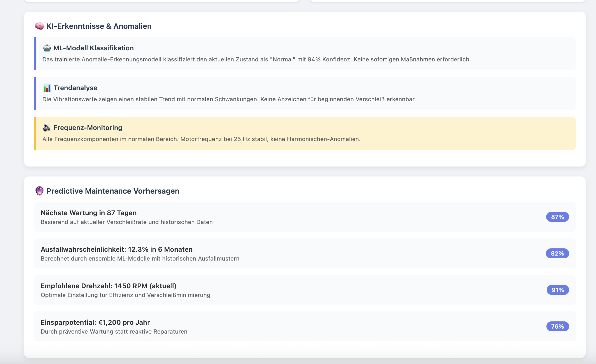This screenshot has width=596, height=364.
Task: Select the 82% confidence badge
Action: click(x=558, y=253)
